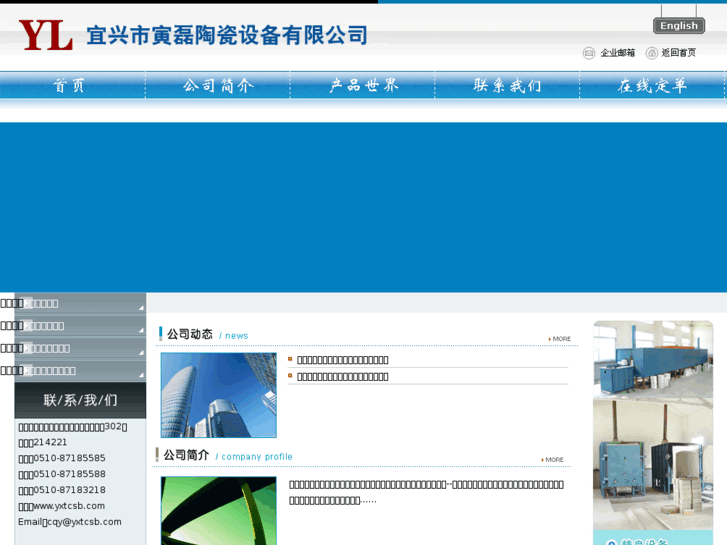727x545 pixels.
Task: Click the 返回首页 home icon
Action: point(652,53)
